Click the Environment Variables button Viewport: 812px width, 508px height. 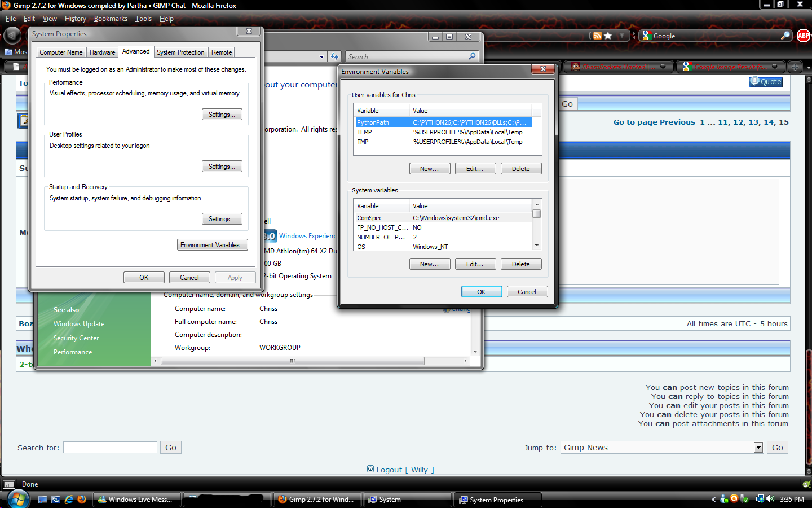point(213,245)
